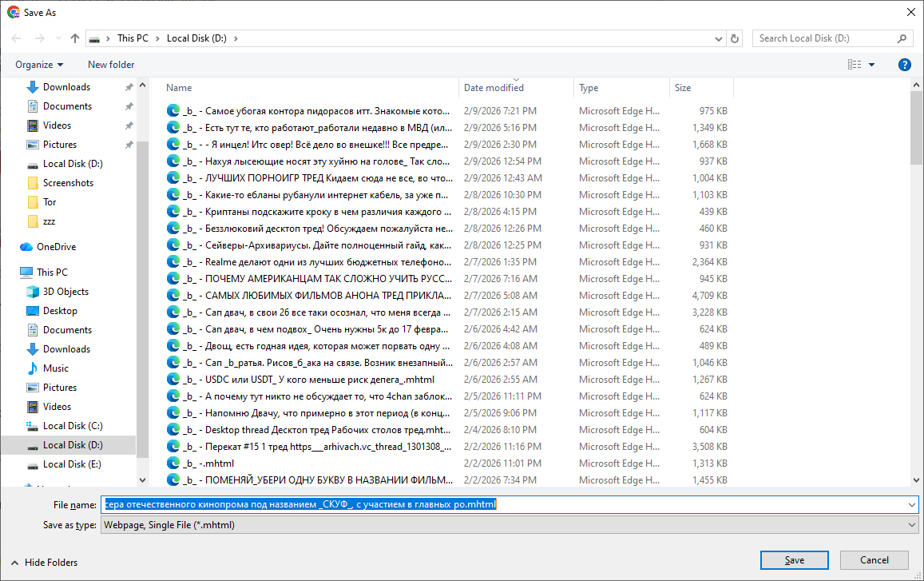Expand the address bar previous locations dropdown
The height and width of the screenshot is (581, 924).
point(719,38)
